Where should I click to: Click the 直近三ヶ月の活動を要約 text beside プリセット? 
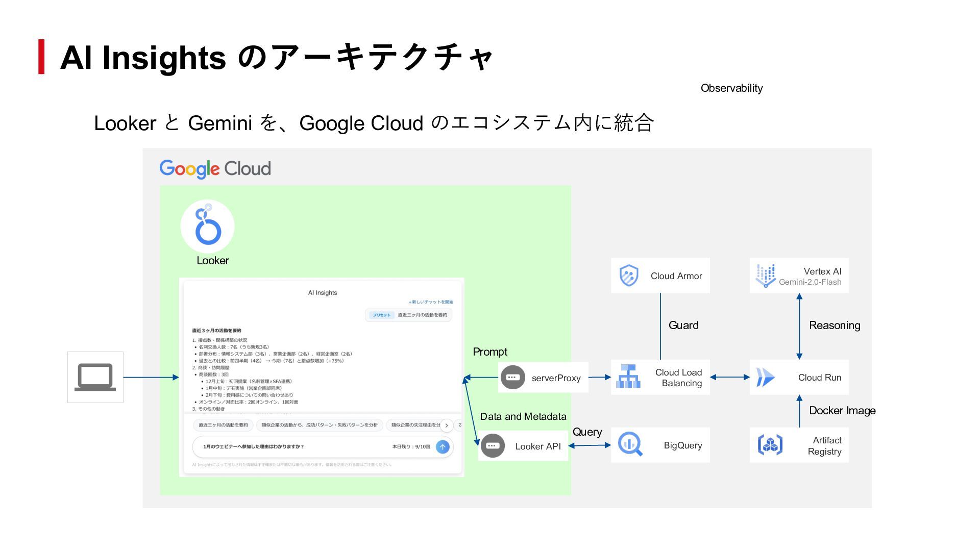point(423,315)
